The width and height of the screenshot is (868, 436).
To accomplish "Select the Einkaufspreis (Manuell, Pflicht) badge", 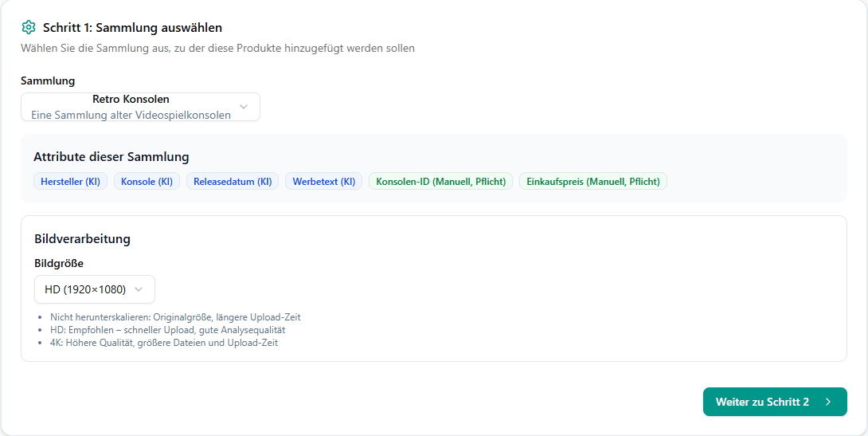I will [x=593, y=182].
